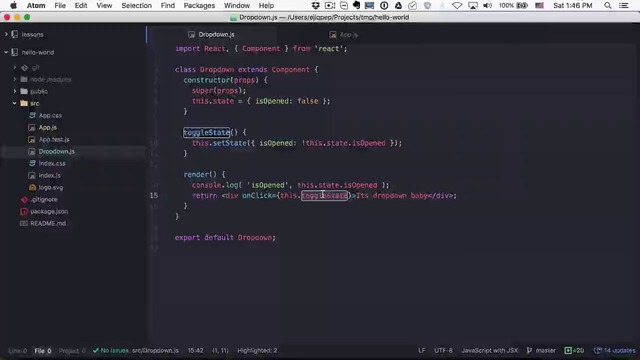This screenshot has height=360, width=640.
Task: Open the Apple menu icon
Action: click(x=13, y=5)
